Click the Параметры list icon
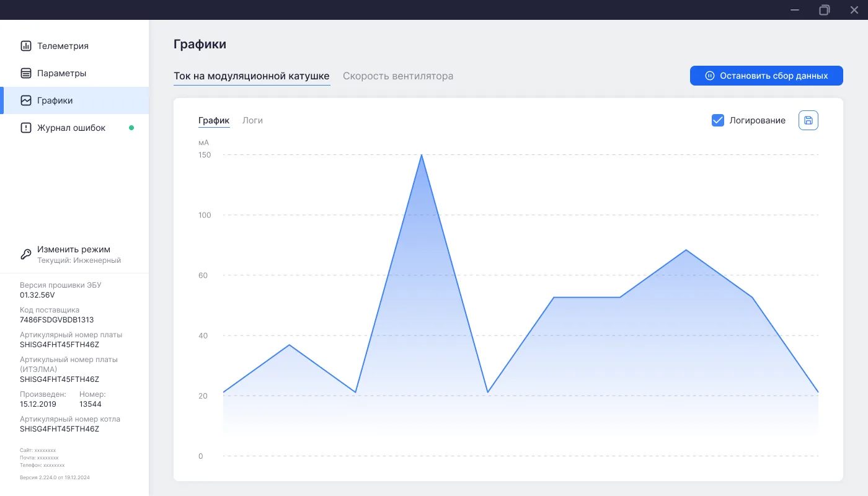The height and width of the screenshot is (496, 868). pyautogui.click(x=26, y=73)
